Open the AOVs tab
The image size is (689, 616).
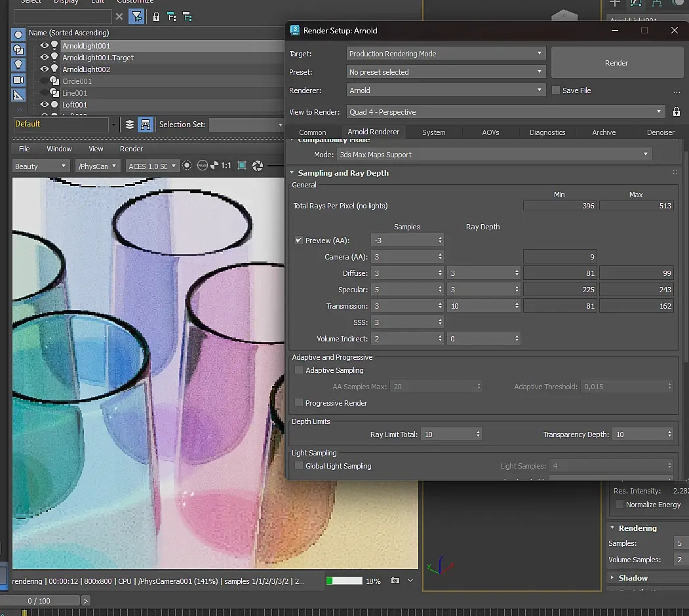click(490, 132)
